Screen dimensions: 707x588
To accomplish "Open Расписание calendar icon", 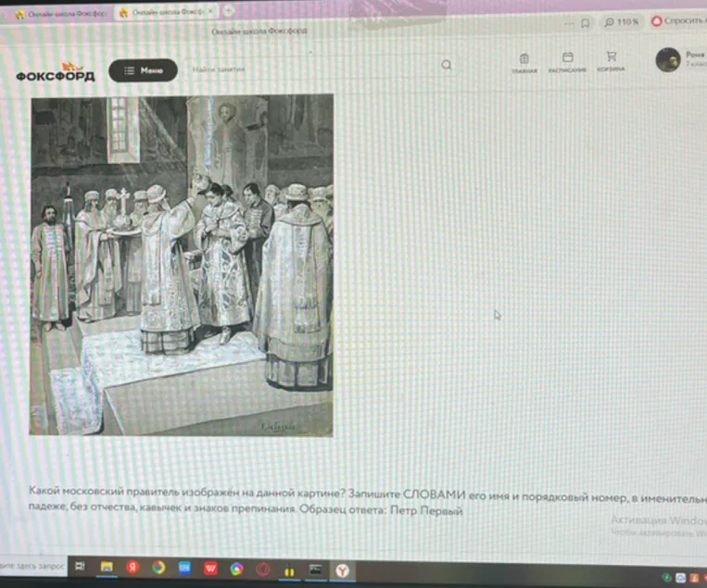I will (x=567, y=62).
